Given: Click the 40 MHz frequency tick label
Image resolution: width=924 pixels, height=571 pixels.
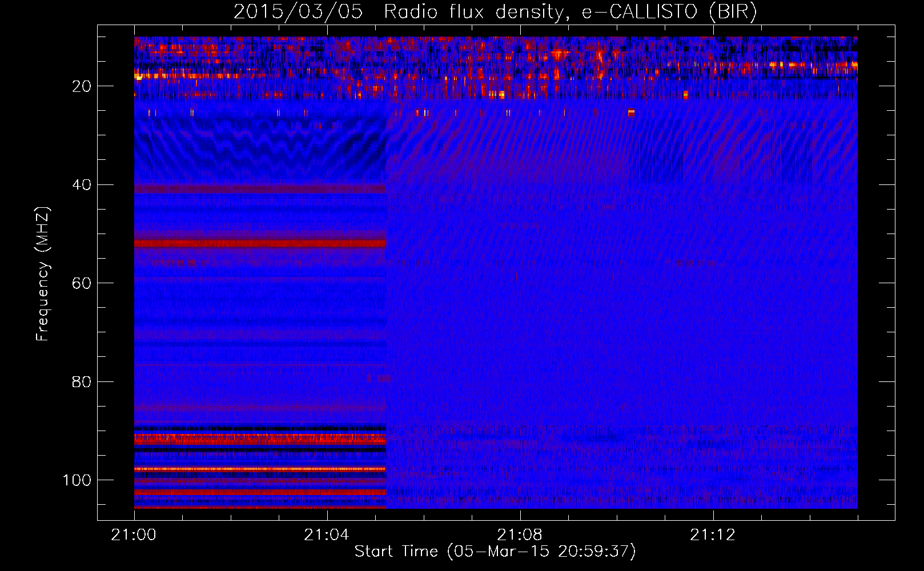Looking at the screenshot, I should click(x=82, y=185).
